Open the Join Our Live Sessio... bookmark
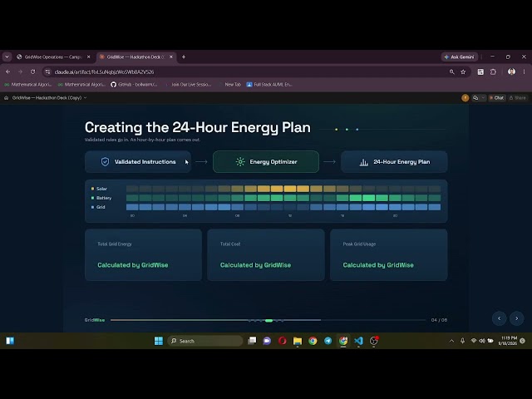The height and width of the screenshot is (399, 532). click(188, 85)
